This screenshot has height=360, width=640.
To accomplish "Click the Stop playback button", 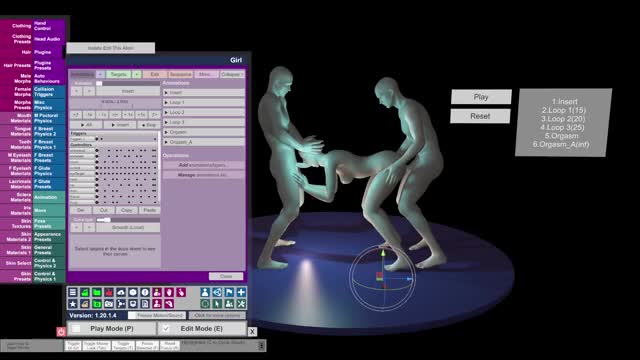I will pos(149,124).
